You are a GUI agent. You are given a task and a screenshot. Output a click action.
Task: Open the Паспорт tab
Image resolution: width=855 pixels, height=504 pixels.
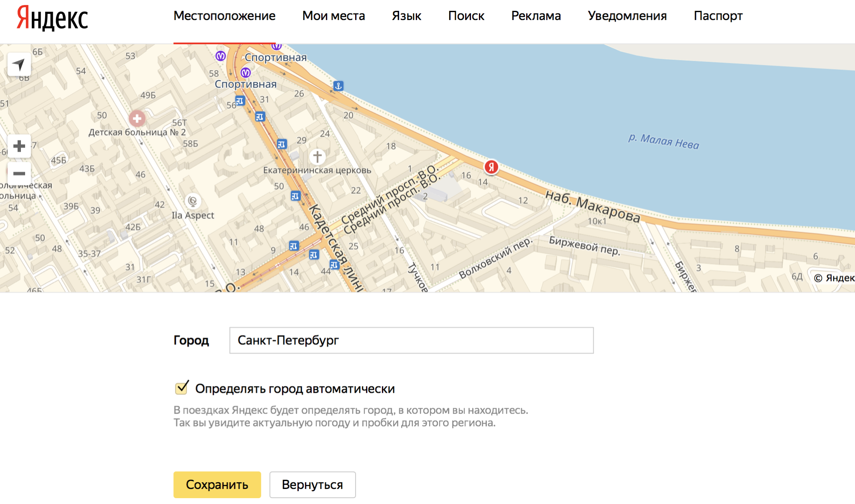point(718,16)
